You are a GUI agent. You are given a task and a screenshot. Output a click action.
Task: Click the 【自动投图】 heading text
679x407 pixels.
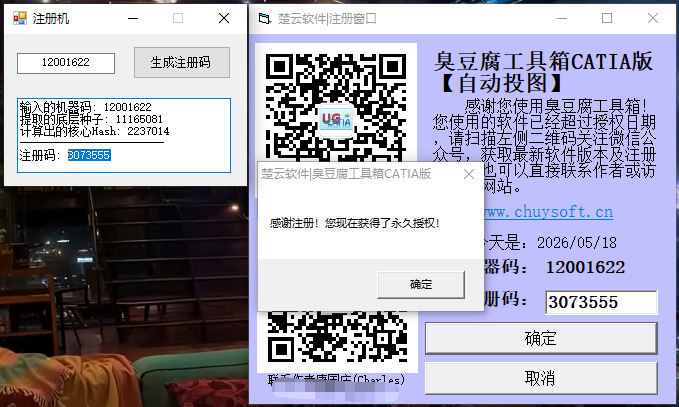(x=502, y=83)
